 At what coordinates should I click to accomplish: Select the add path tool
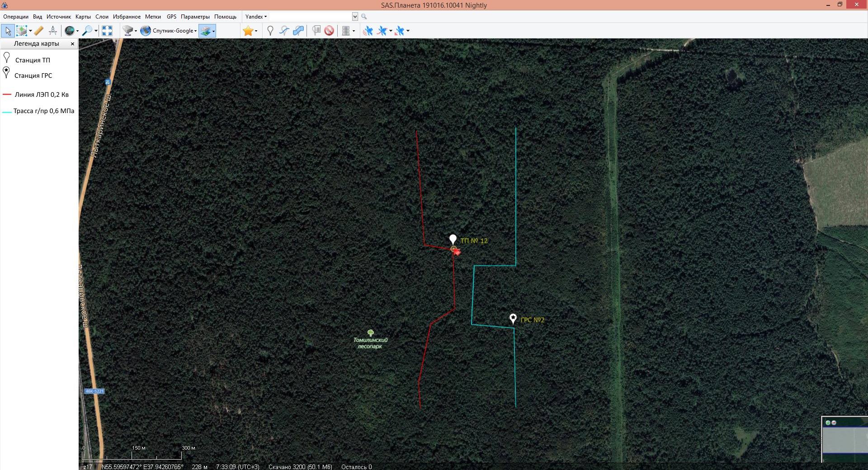[x=284, y=31]
